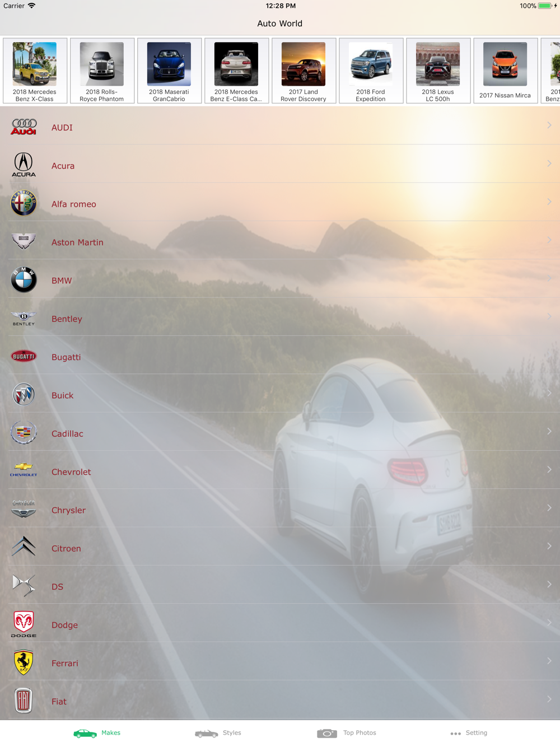The height and width of the screenshot is (747, 560).
Task: Open the Aston Martin make label
Action: [77, 242]
